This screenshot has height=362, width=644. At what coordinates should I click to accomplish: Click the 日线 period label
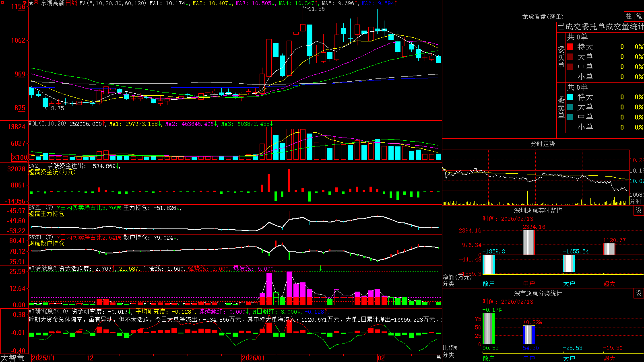[x=71, y=3]
